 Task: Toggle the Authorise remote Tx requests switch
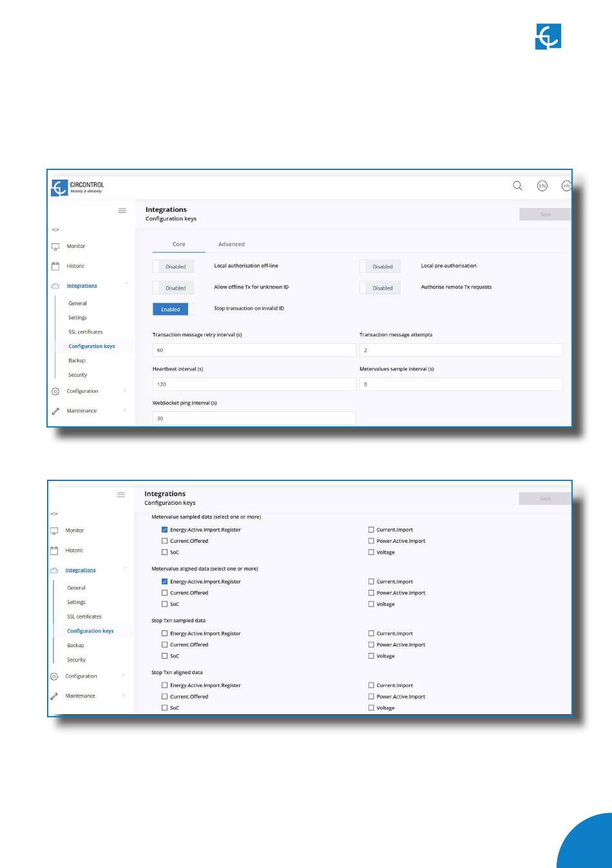pos(380,288)
